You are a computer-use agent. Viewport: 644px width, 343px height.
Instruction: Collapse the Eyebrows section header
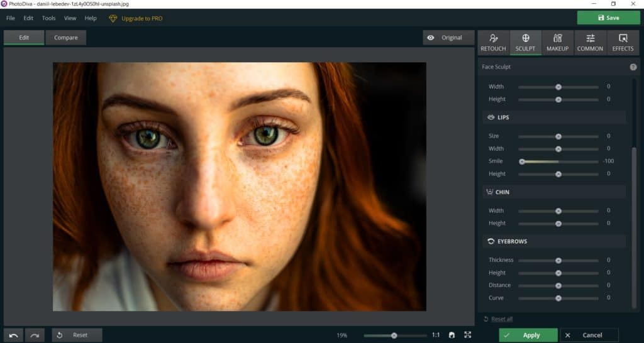click(x=511, y=241)
